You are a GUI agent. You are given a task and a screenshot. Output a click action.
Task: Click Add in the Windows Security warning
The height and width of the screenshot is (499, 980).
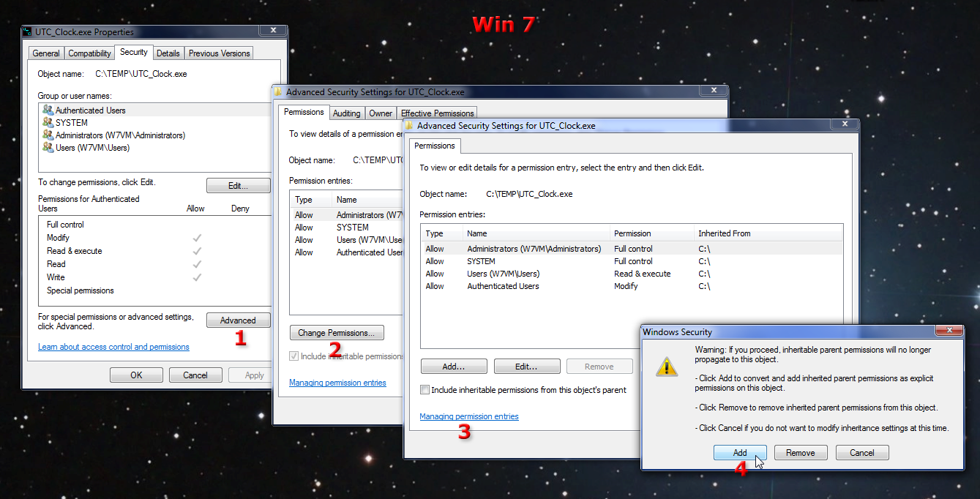[x=740, y=453]
